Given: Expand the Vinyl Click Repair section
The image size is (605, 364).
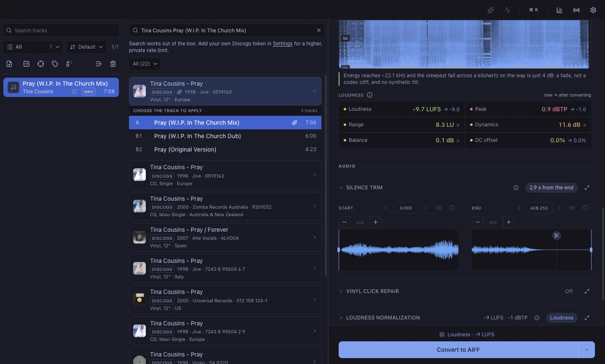Looking at the screenshot, I should click(x=341, y=291).
